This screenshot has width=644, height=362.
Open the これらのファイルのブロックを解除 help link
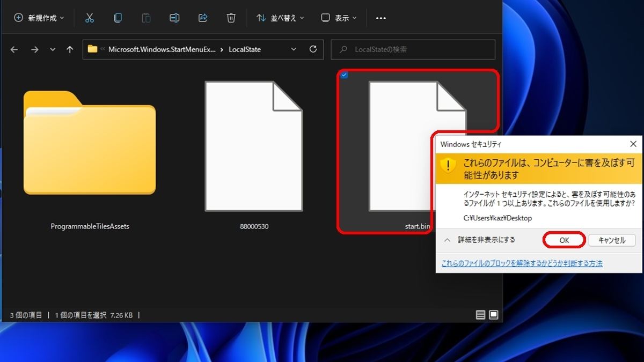(522, 263)
